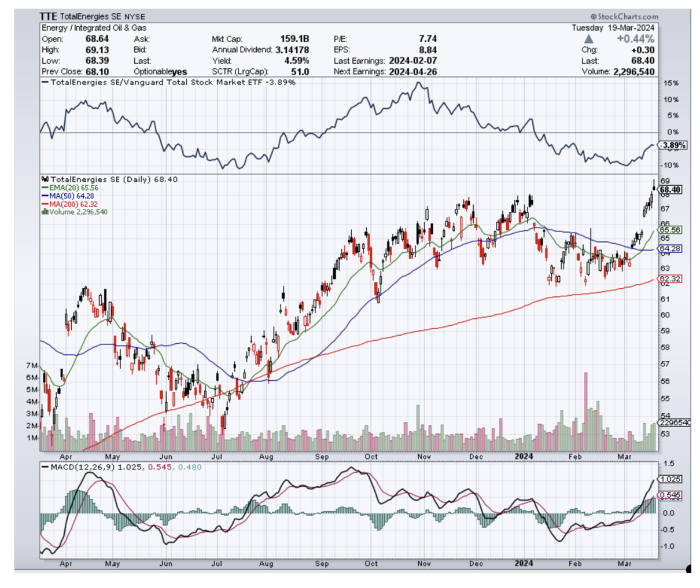Viewport: 700px width, 588px height.
Task: Click the boxed 1.025 MACD value tag
Action: pos(670,479)
